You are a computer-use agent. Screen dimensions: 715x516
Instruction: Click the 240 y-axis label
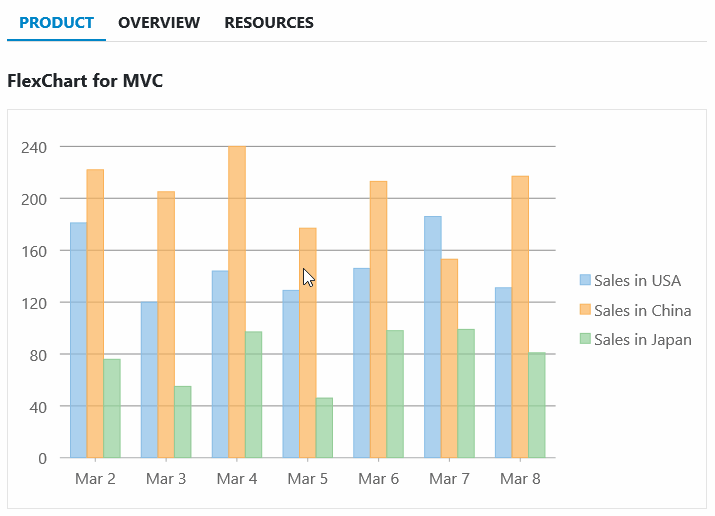34,147
